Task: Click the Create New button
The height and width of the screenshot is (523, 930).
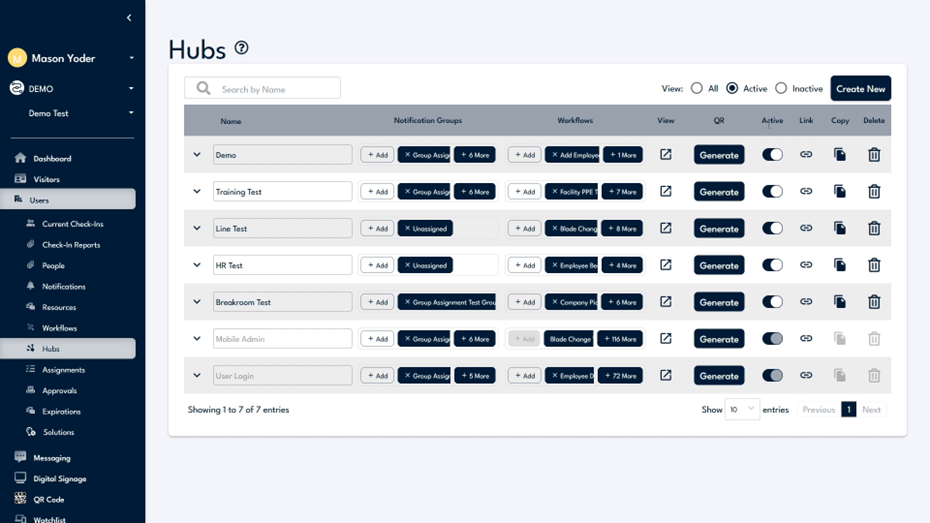Action: point(860,89)
